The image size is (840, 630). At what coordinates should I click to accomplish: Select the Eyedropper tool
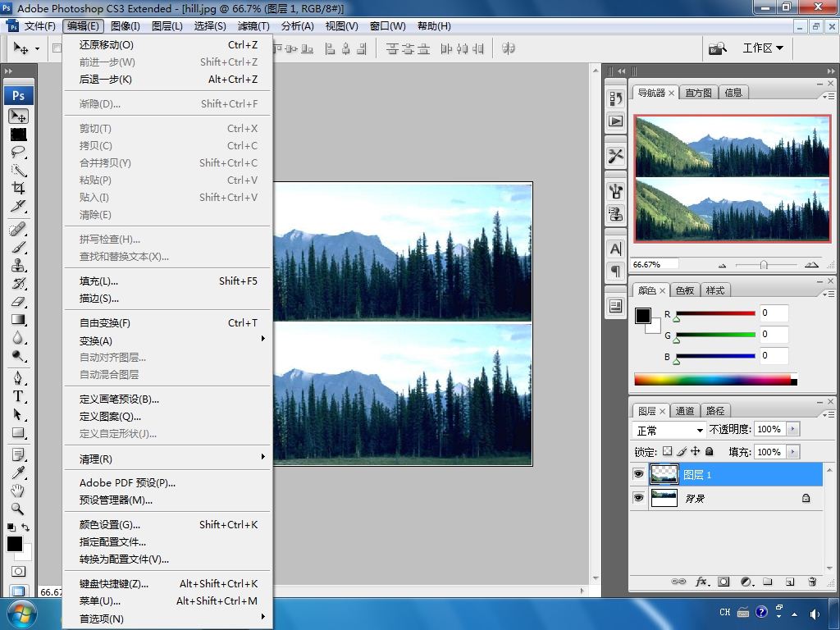18,473
